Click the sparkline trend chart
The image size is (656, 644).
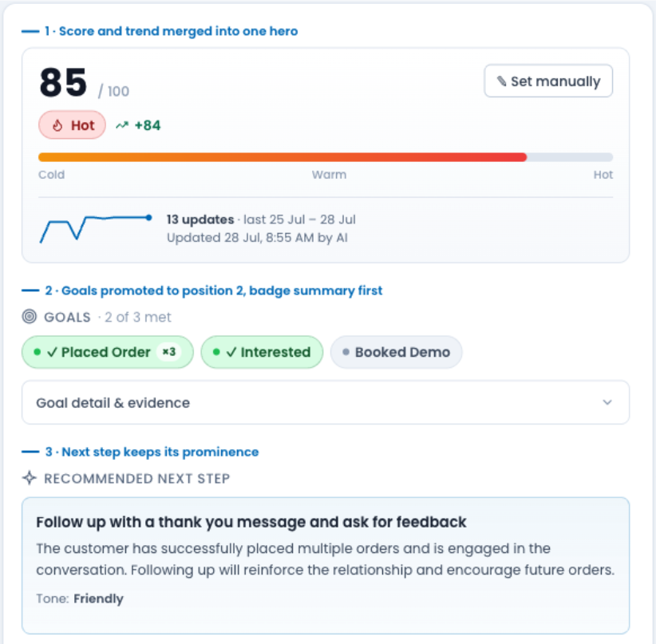[x=96, y=228]
